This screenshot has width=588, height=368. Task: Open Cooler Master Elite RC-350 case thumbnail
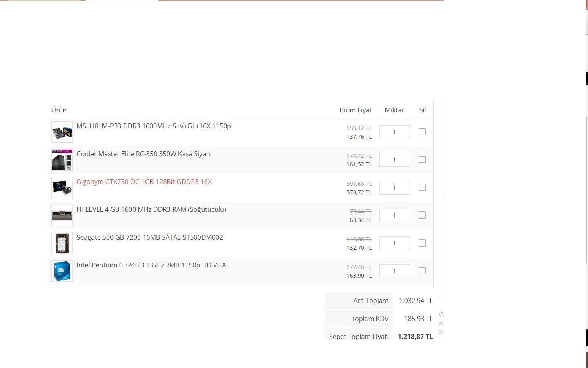tap(62, 160)
